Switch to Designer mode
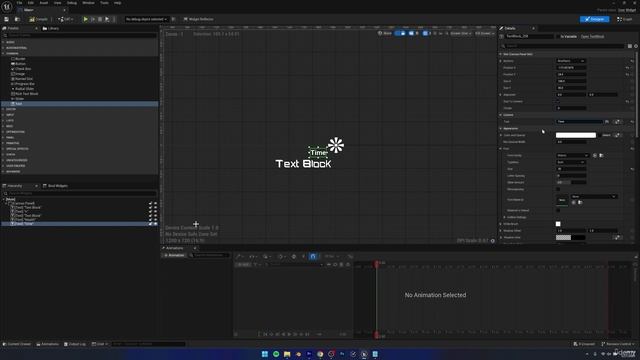Screen dimensions: 640x360 594,19
